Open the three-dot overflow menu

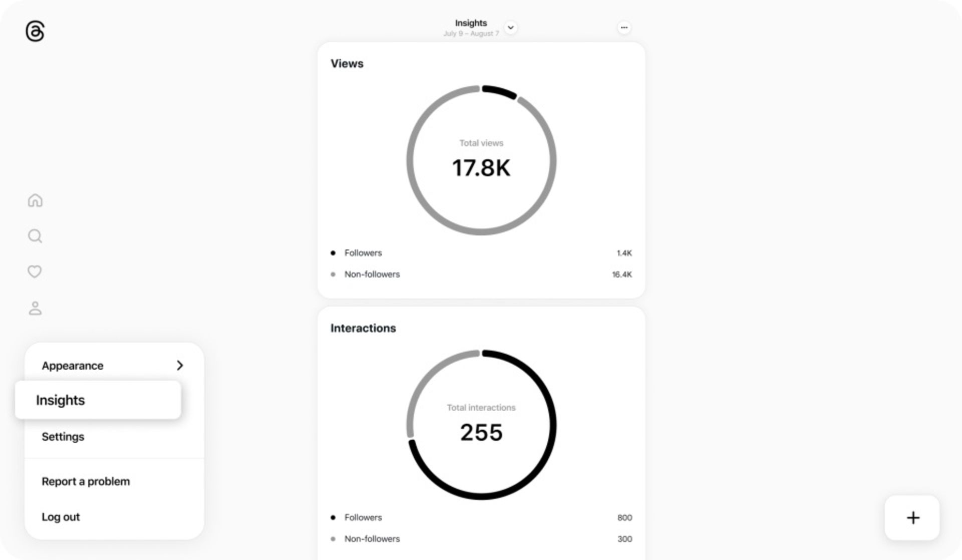click(624, 28)
